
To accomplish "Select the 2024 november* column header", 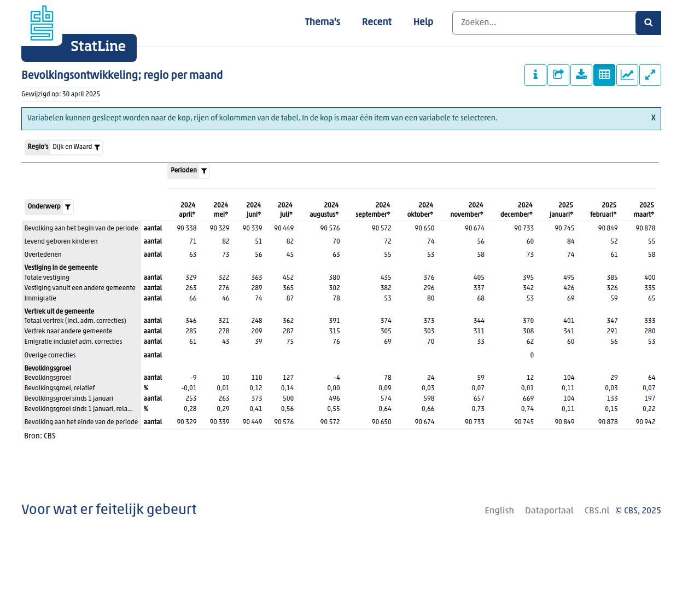I will [467, 210].
